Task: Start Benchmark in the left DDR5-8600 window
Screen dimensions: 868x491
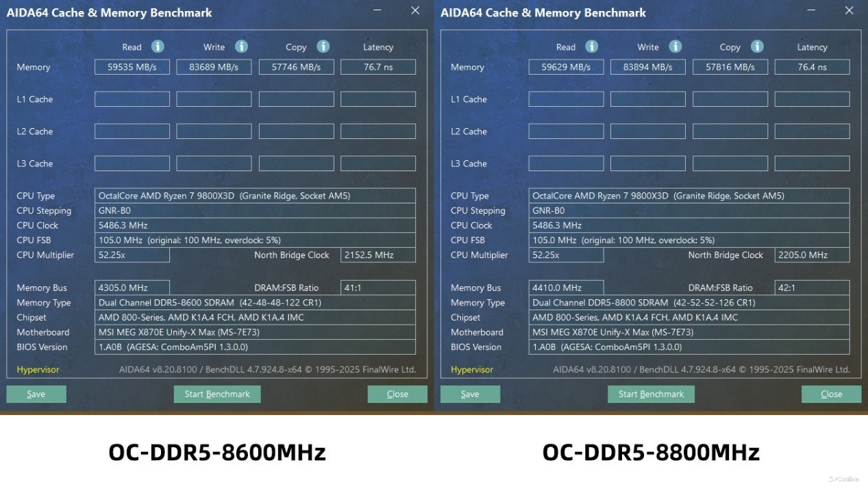Action: (x=217, y=394)
